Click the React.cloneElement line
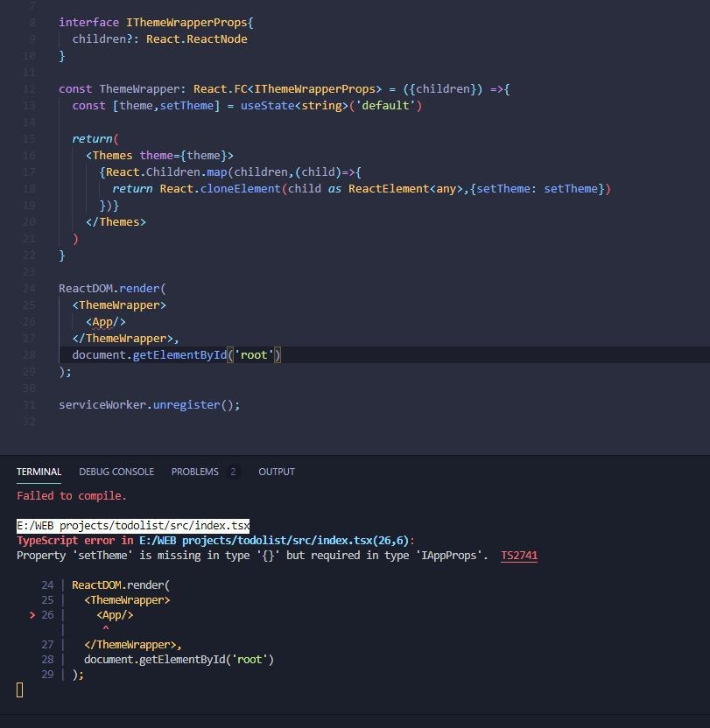The height and width of the screenshot is (728, 710). (x=362, y=189)
